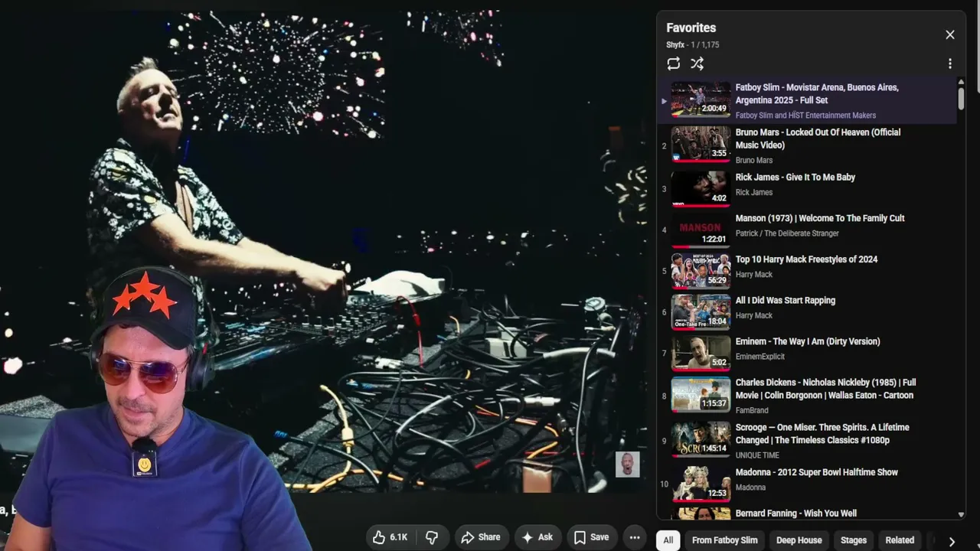The height and width of the screenshot is (551, 980).
Task: Play All I Did Was Start Rapping
Action: coord(785,301)
